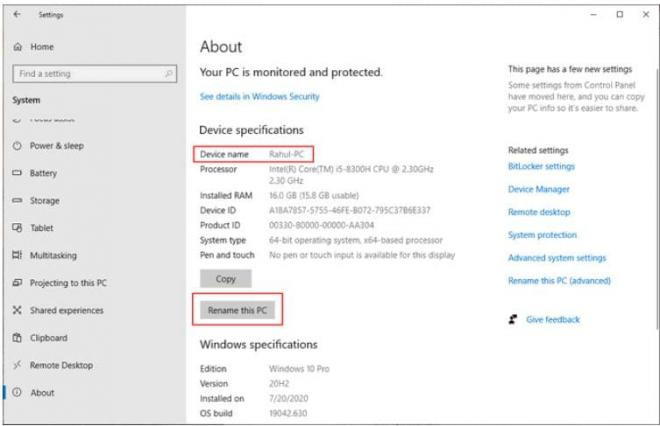This screenshot has width=660, height=426.
Task: Click the Device specifications heading
Action: click(251, 130)
